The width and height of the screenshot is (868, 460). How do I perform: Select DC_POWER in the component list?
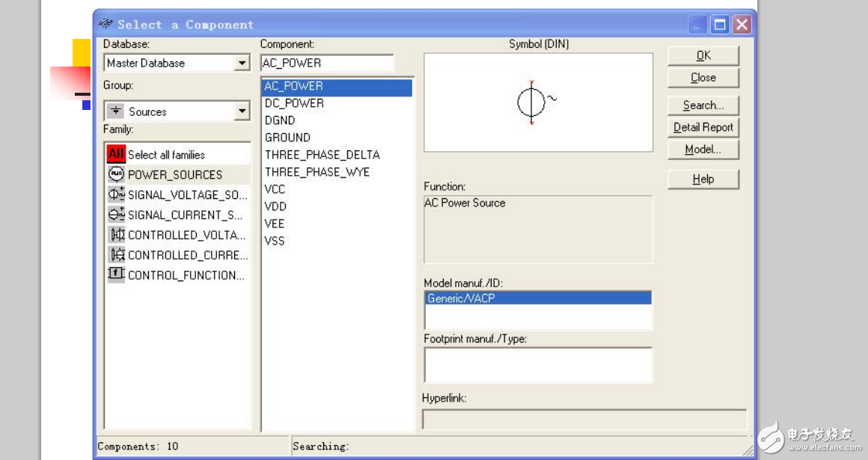[294, 103]
